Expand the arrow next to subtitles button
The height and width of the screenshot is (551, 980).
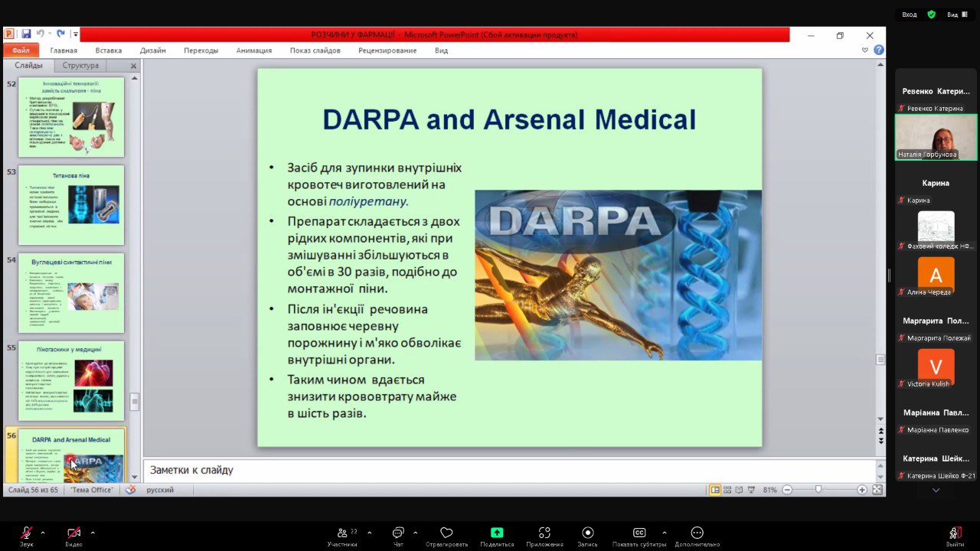[664, 533]
